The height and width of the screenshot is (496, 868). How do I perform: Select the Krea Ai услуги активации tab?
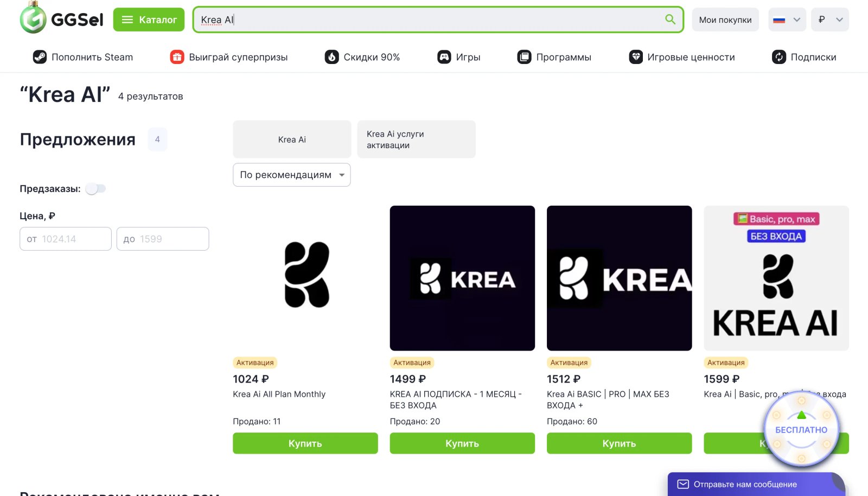(416, 139)
